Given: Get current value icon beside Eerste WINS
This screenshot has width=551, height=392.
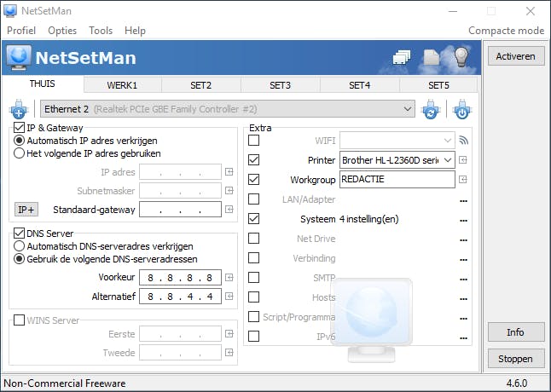Looking at the screenshot, I should [229, 334].
